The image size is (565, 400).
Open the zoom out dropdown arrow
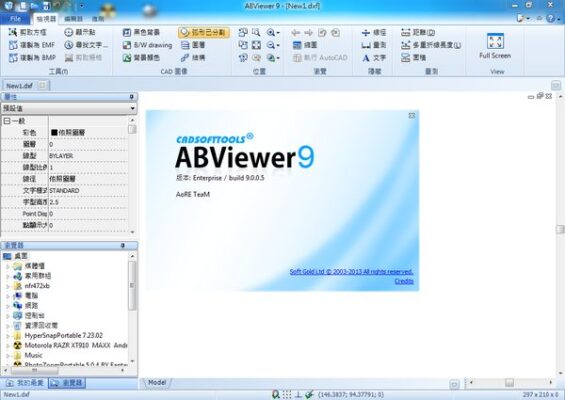[x=278, y=45]
